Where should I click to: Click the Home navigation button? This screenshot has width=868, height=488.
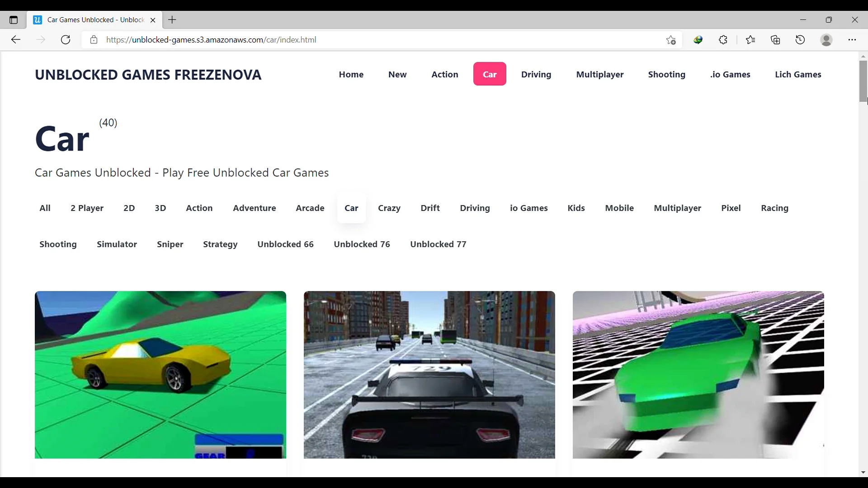click(x=351, y=74)
